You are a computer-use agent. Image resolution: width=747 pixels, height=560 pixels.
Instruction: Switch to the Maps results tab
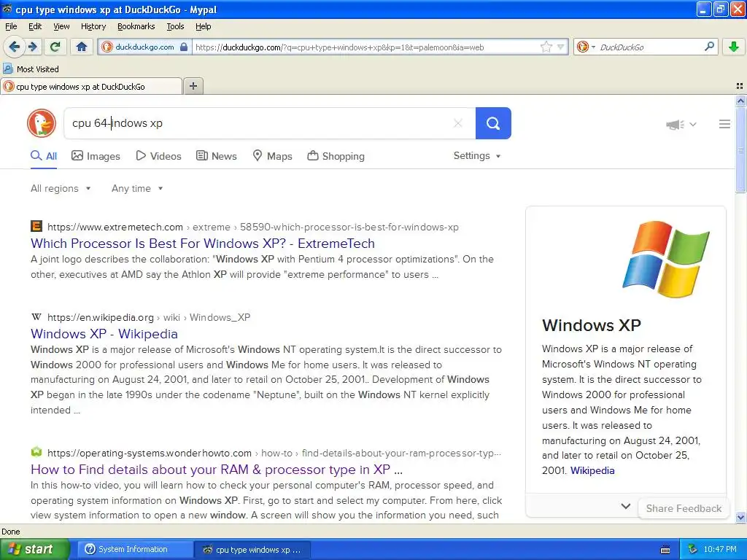click(272, 156)
